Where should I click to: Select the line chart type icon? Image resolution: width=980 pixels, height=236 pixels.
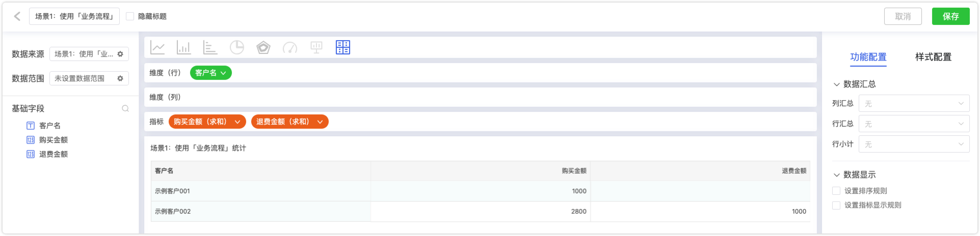coord(157,48)
